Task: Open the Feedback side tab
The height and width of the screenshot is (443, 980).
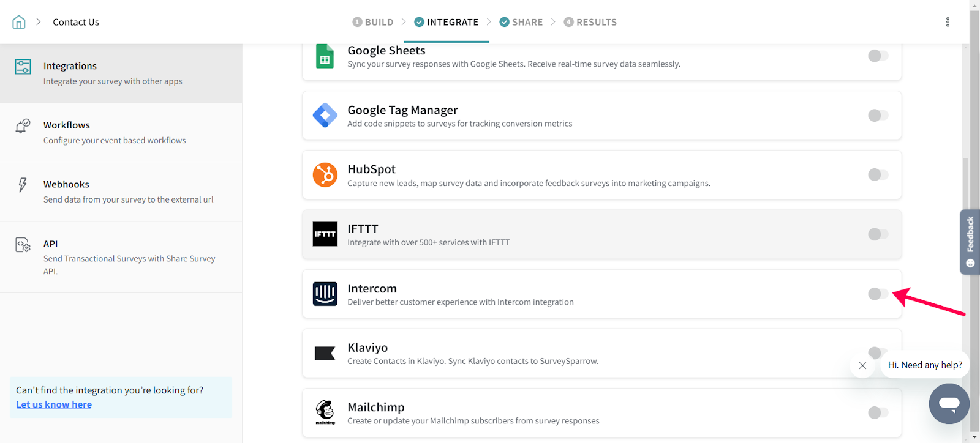Action: [970, 241]
